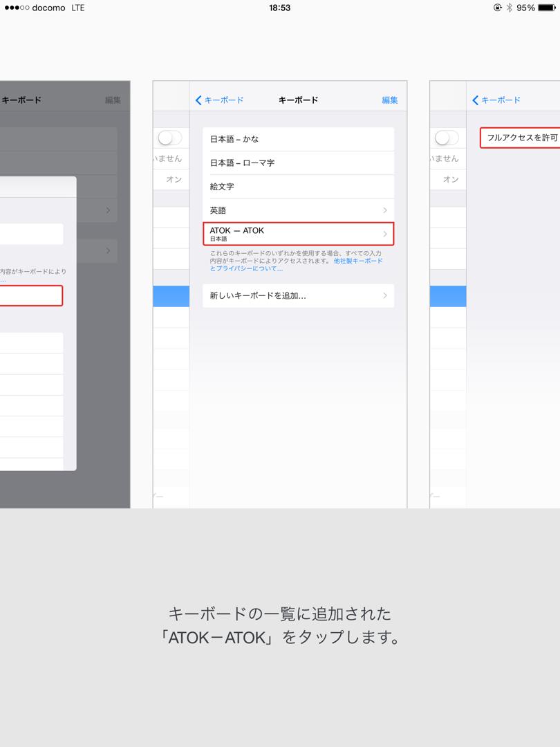Image resolution: width=560 pixels, height=747 pixels.
Task: Tap back chevron icon in right screenshot
Action: (475, 100)
